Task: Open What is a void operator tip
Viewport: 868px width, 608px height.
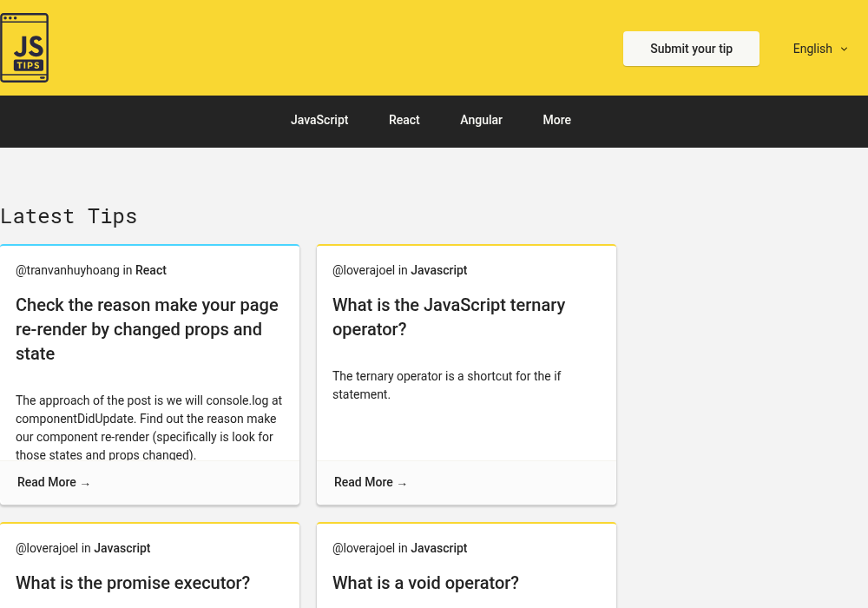Action: click(425, 583)
